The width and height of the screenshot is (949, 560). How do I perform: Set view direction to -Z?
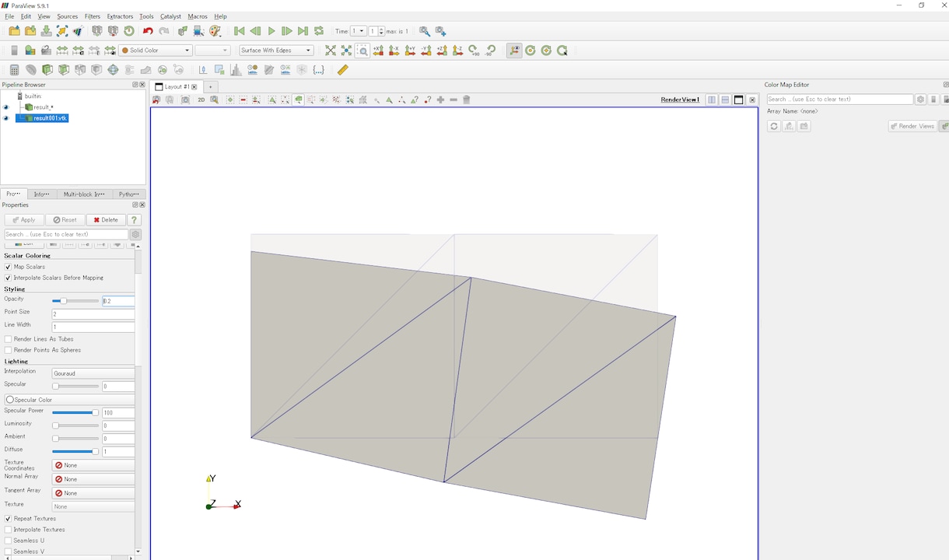(x=457, y=51)
